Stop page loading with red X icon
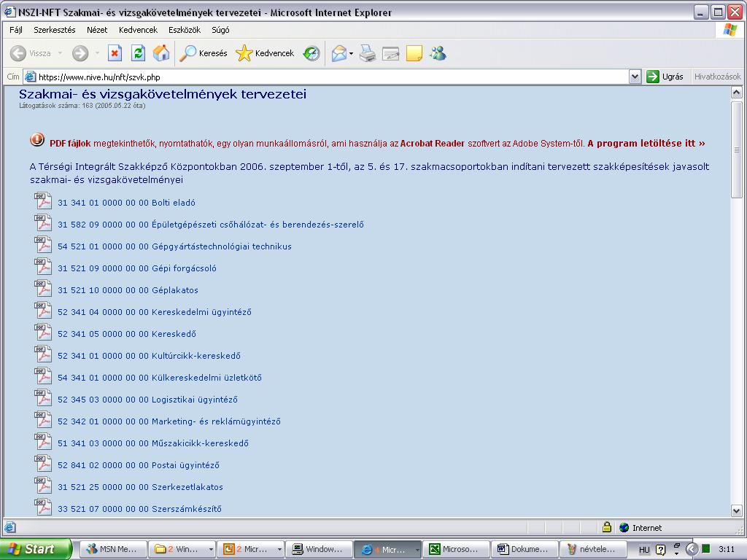 pyautogui.click(x=115, y=53)
